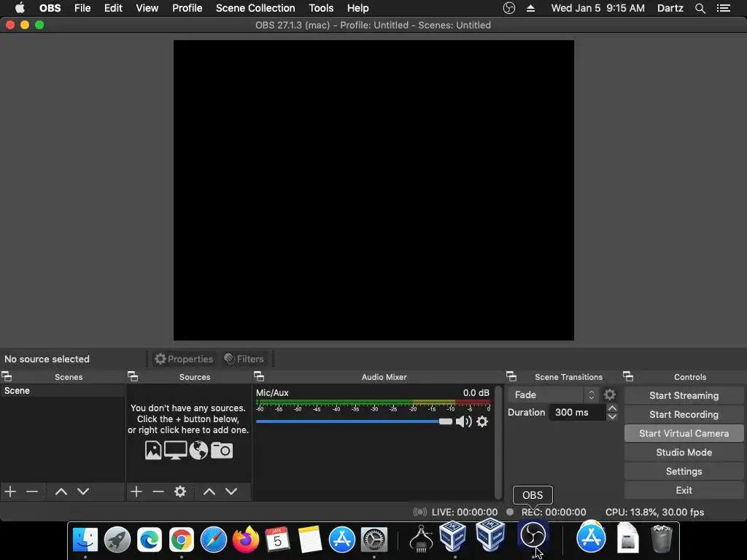Image resolution: width=747 pixels, height=560 pixels.
Task: Open the Edit menu
Action: [113, 8]
